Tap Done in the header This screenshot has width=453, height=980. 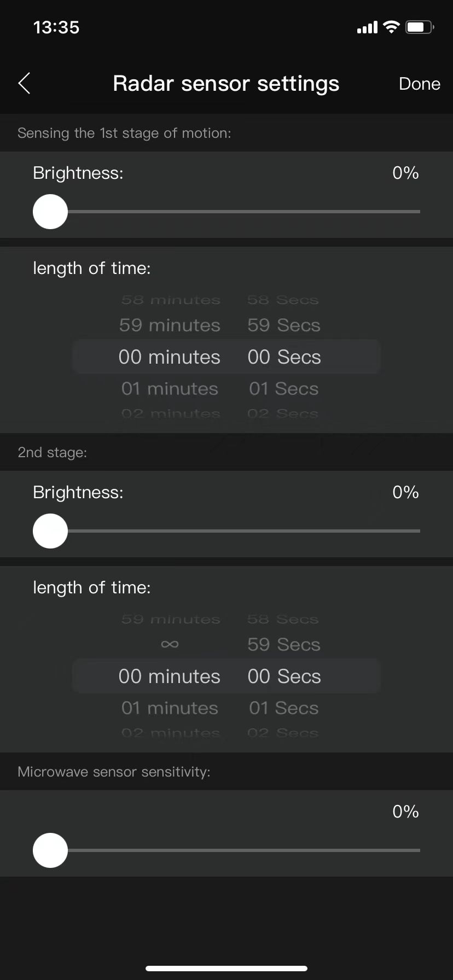pyautogui.click(x=419, y=84)
